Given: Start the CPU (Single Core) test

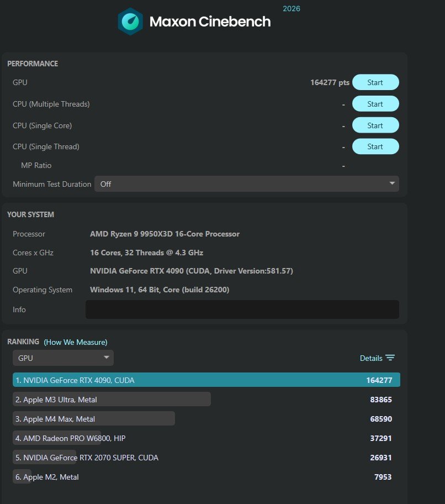Looking at the screenshot, I should coord(375,125).
